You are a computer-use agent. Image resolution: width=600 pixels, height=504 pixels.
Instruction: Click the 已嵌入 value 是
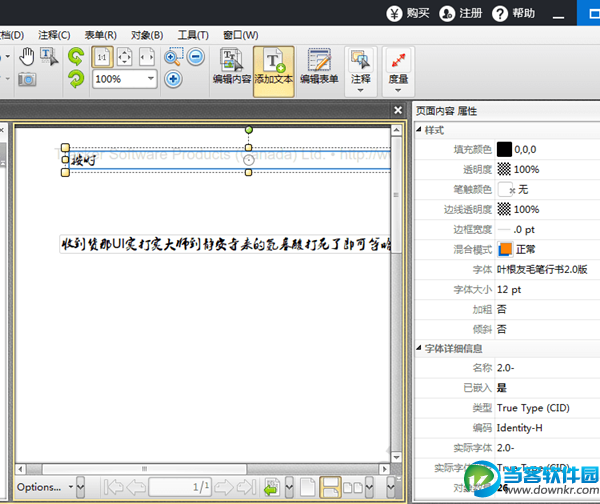(502, 388)
